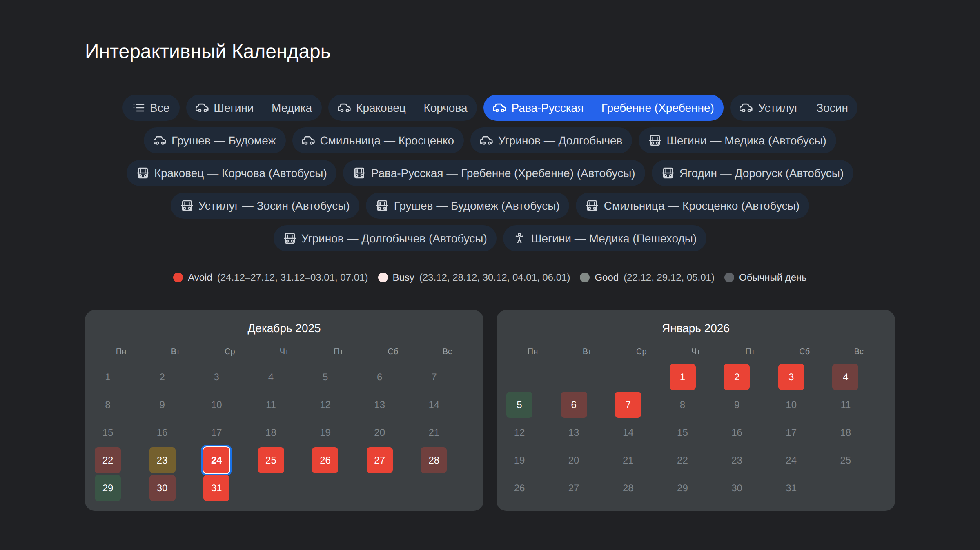Click car icon on Устилуг — Зосин
Screen dimensions: 980x550
(x=746, y=108)
